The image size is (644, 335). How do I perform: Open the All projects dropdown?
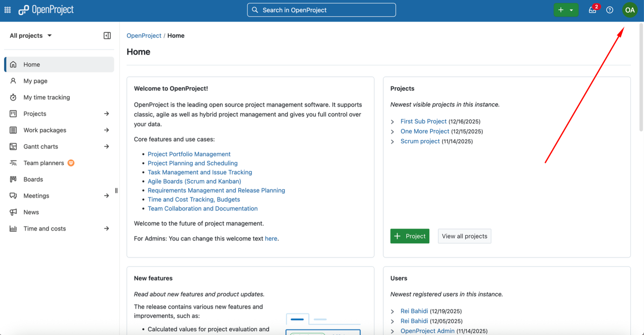tap(31, 35)
